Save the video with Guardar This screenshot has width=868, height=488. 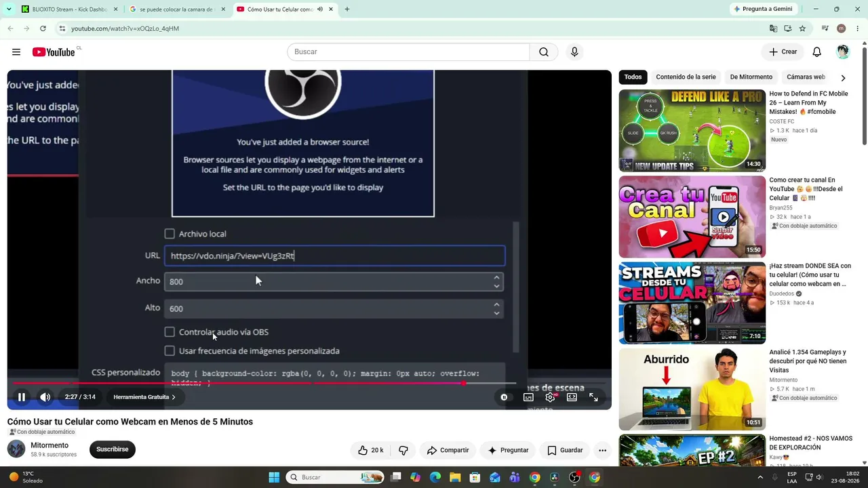[x=565, y=450]
